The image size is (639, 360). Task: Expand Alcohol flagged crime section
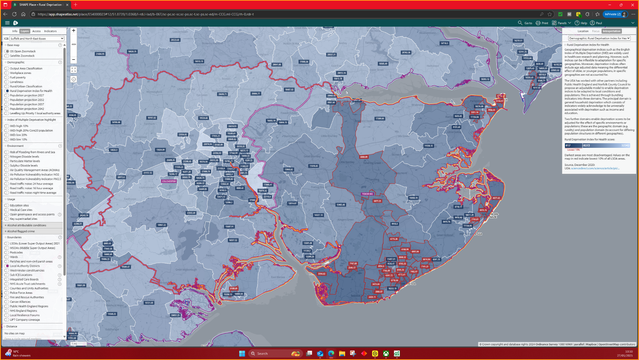click(x=33, y=231)
